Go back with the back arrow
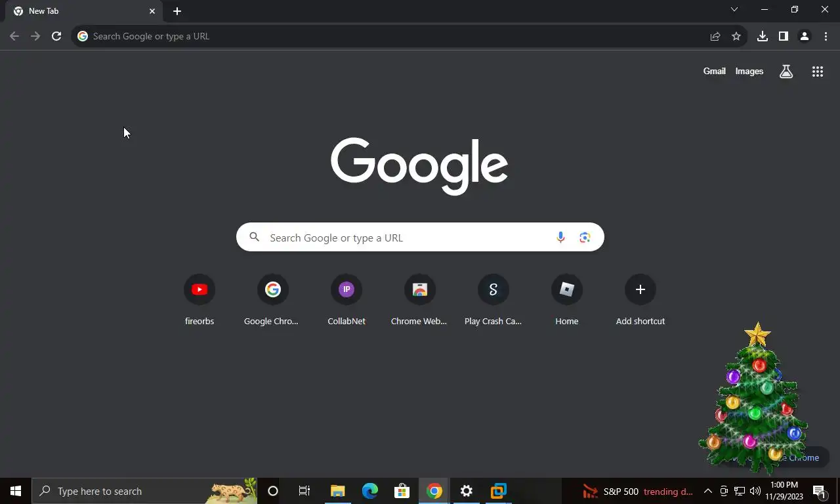Viewport: 840px width, 504px height. click(x=14, y=36)
